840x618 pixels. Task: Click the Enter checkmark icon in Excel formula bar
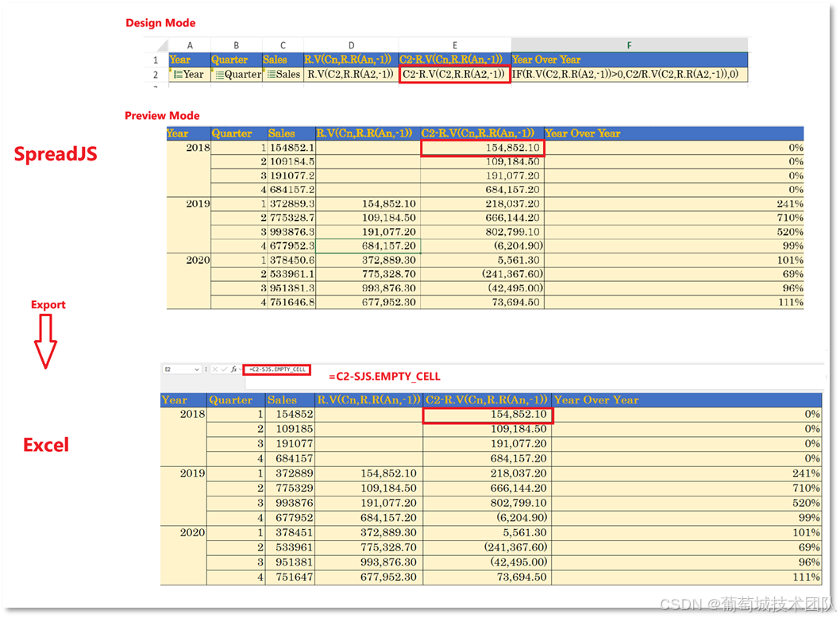pyautogui.click(x=224, y=369)
